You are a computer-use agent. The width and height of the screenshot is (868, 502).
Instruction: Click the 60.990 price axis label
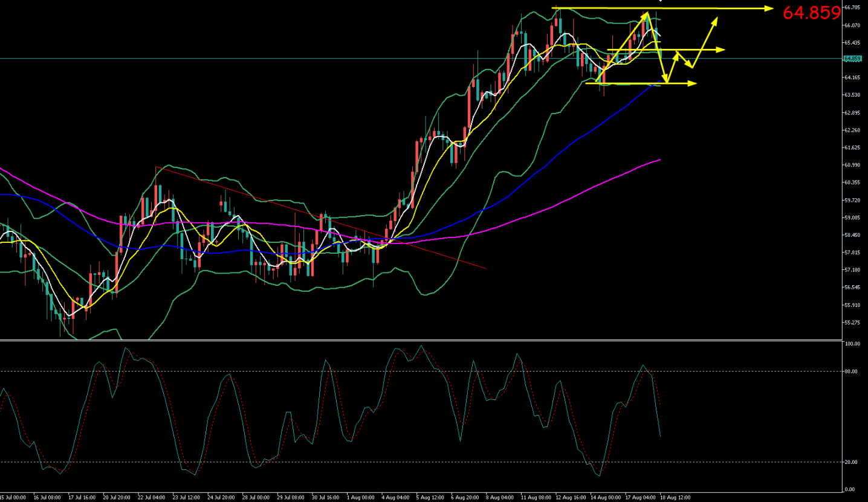tap(852, 165)
